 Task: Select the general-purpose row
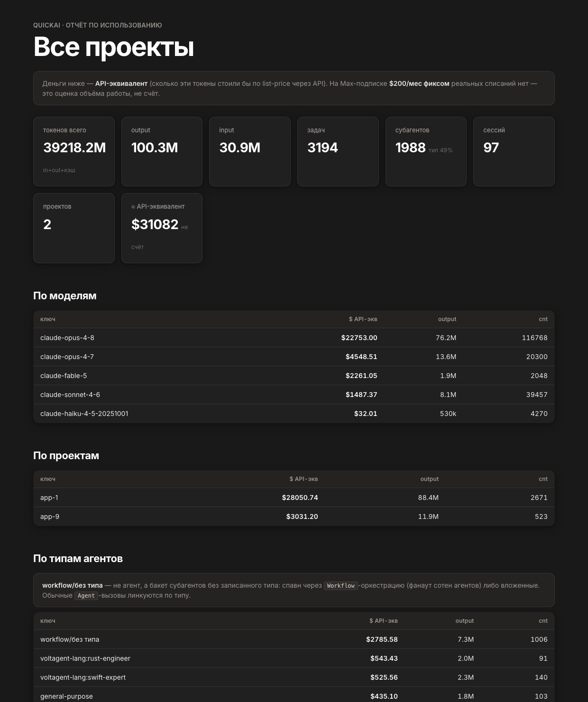point(294,694)
